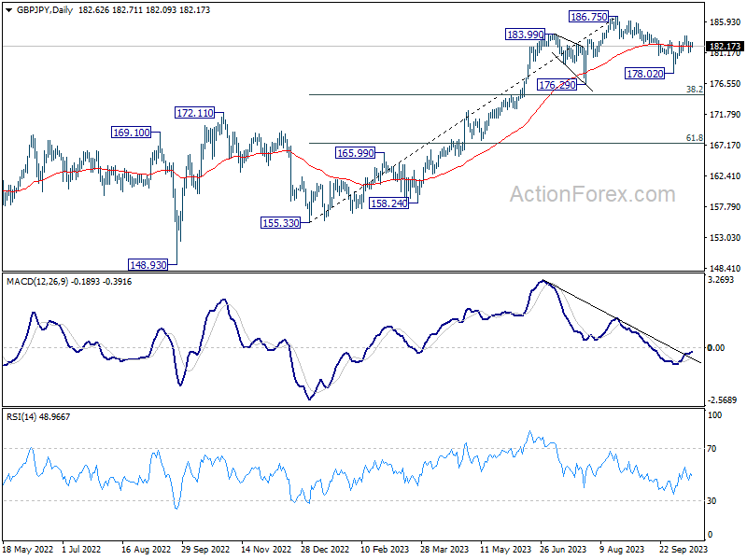747x560 pixels.
Task: Click the RSI(14) indicator label
Action: (x=21, y=416)
